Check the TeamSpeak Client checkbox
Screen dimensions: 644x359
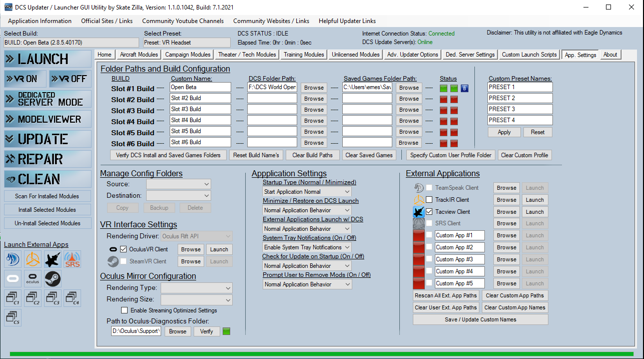429,188
